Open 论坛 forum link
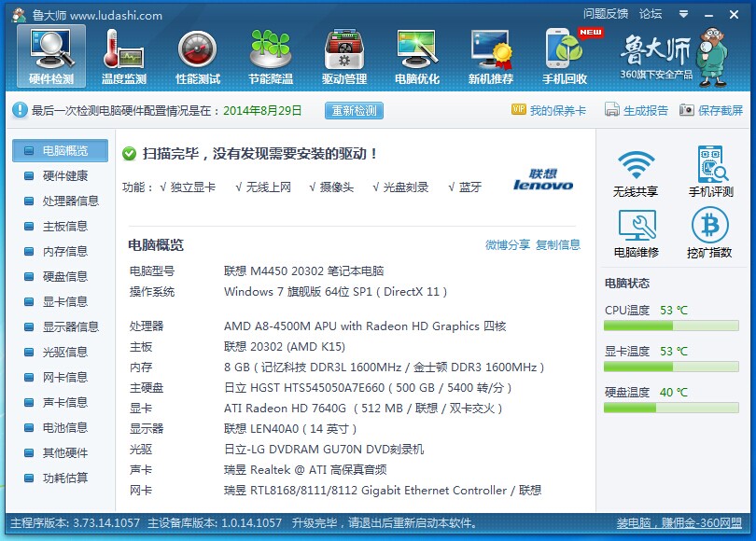Viewport: 756px width, 541px height. [x=651, y=13]
